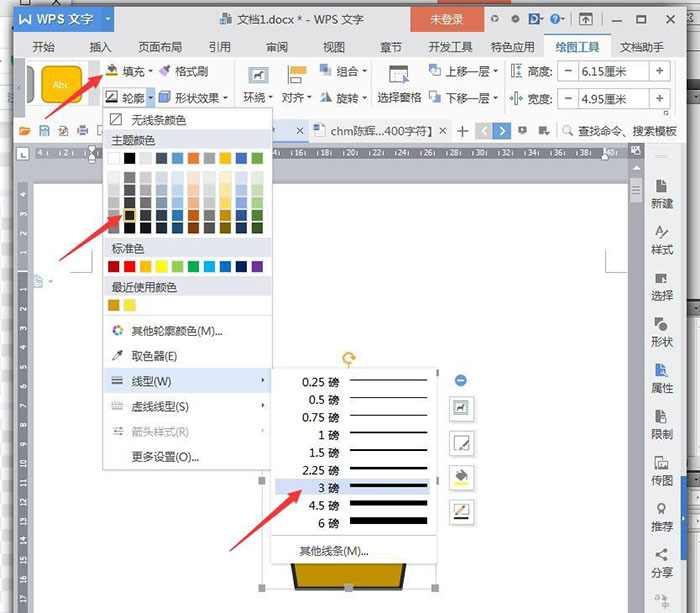Open the 新建 panel in right sidebar

point(662,190)
